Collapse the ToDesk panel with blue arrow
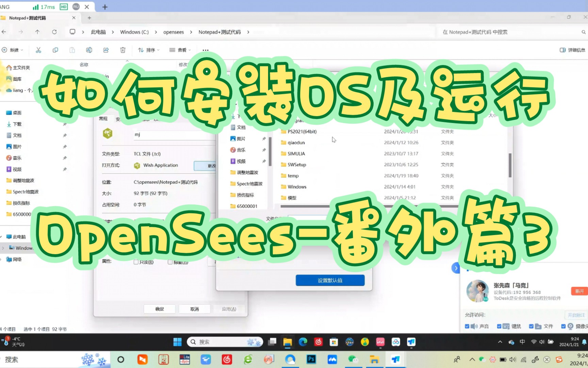 click(x=456, y=268)
